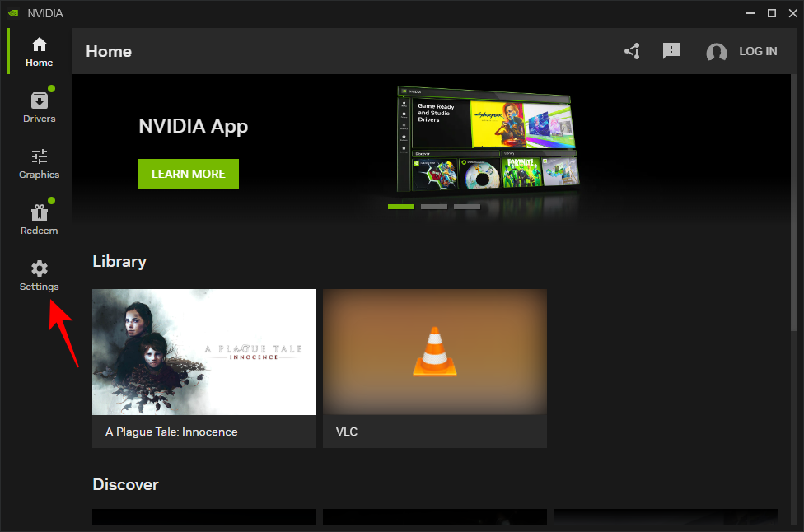
Task: Click the user avatar icon
Action: [x=717, y=51]
